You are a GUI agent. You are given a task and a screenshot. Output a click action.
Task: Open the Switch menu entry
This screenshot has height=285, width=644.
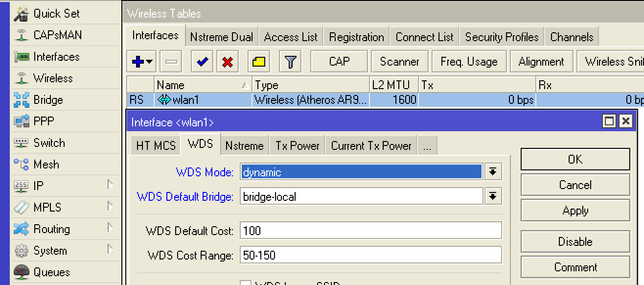click(65, 143)
